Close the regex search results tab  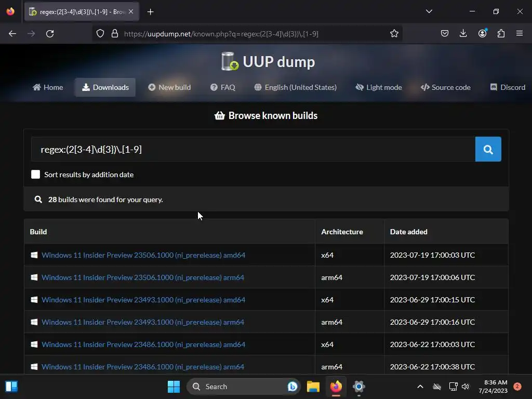coord(131,11)
